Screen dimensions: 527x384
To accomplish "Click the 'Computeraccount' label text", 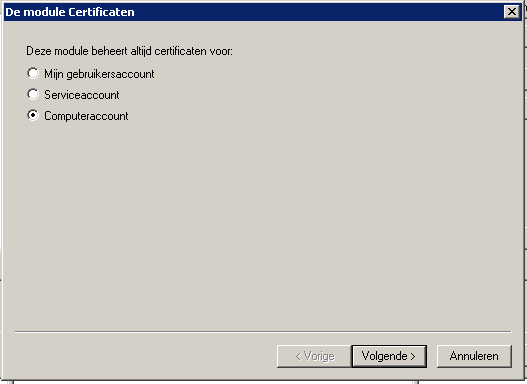I will pyautogui.click(x=86, y=116).
